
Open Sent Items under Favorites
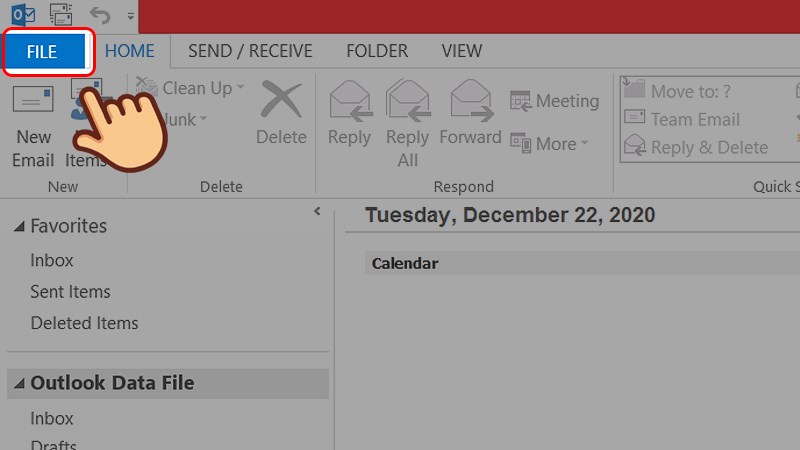[x=70, y=292]
